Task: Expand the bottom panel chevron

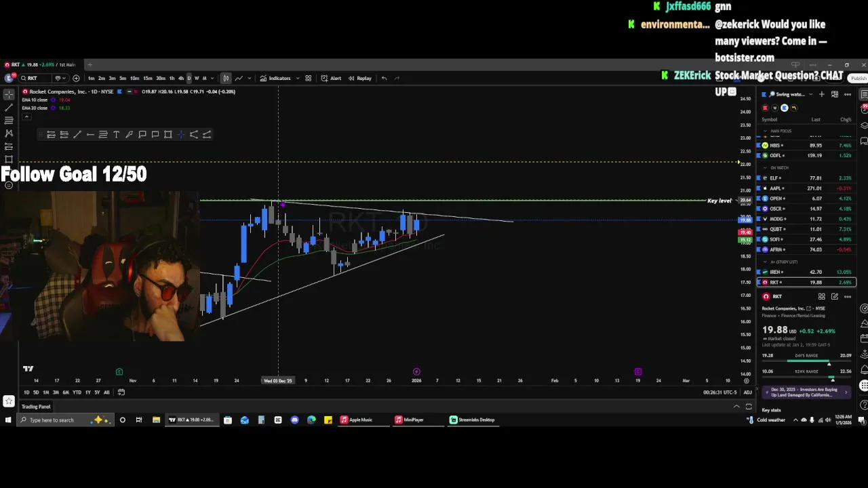Action: [736, 407]
